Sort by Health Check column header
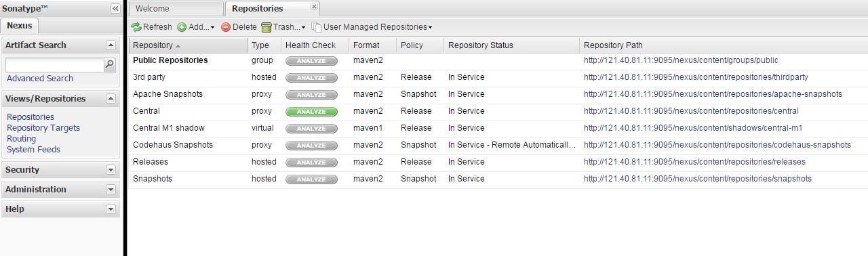The width and height of the screenshot is (868, 256). click(315, 45)
